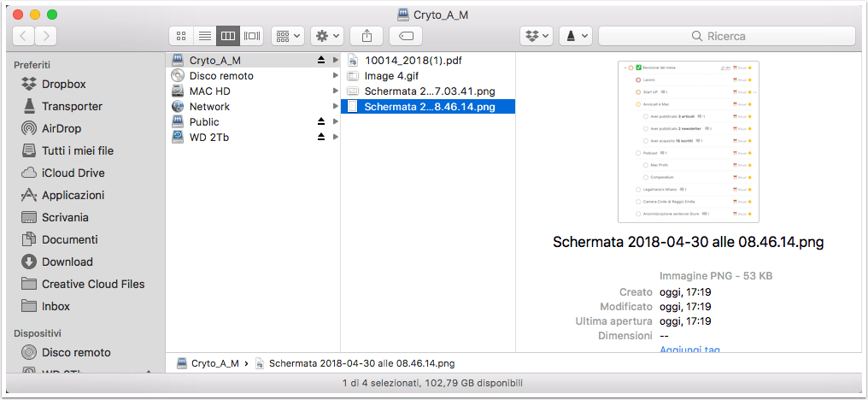Select AirDrop in the sidebar

tap(62, 128)
